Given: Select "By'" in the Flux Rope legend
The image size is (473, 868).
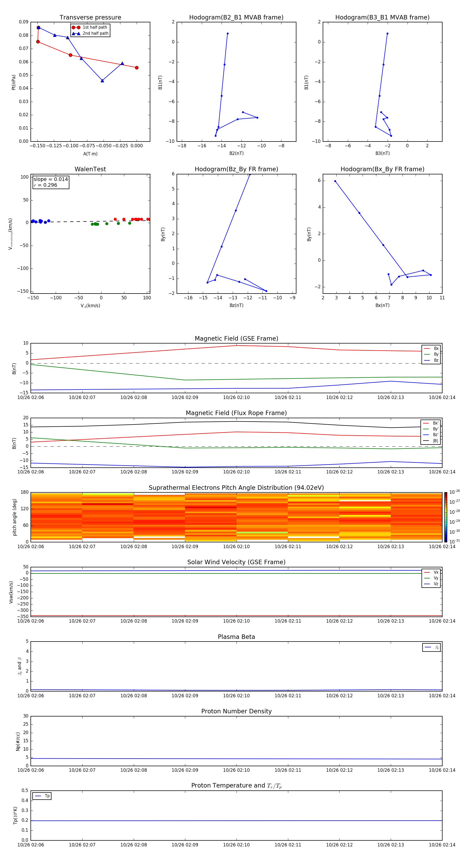Looking at the screenshot, I should [x=431, y=429].
